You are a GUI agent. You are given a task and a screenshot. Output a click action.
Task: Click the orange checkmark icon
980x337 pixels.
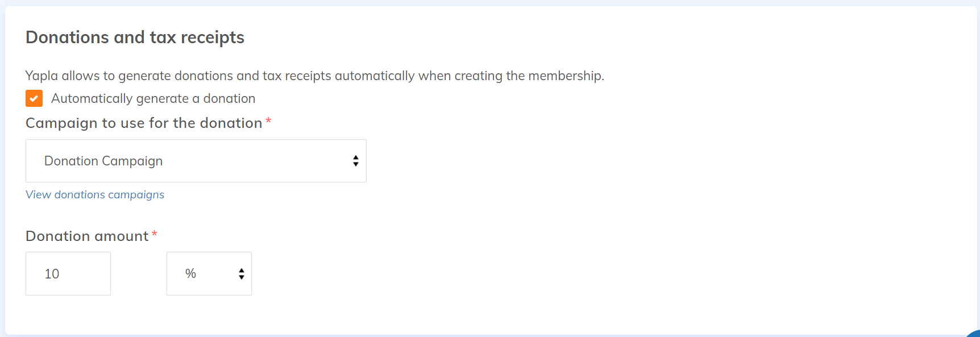[34, 98]
